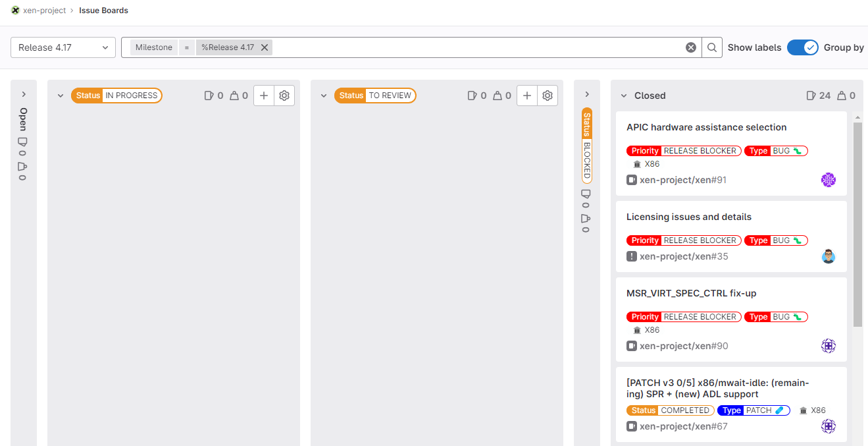Expand the collapsed Open list
The height and width of the screenshot is (446, 868).
[23, 95]
